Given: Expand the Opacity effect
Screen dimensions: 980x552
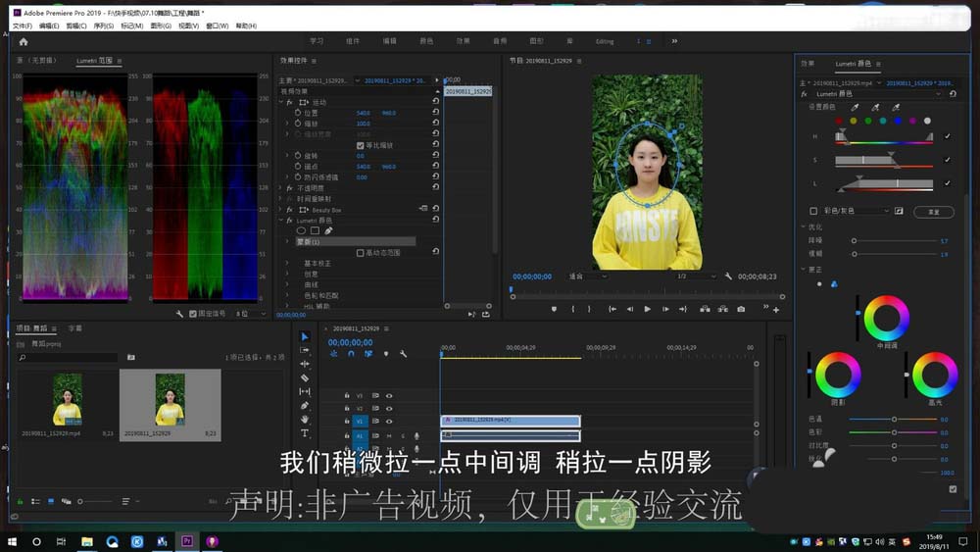Looking at the screenshot, I should coord(280,187).
